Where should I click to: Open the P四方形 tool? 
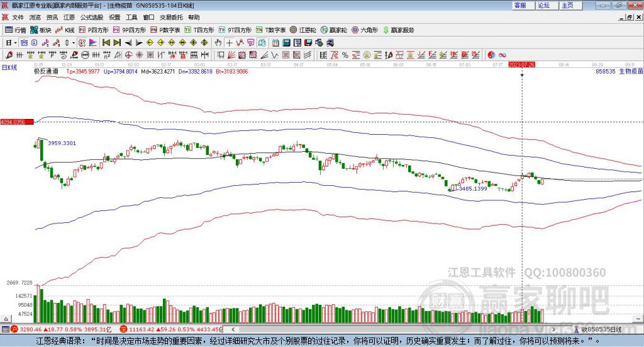[x=94, y=30]
